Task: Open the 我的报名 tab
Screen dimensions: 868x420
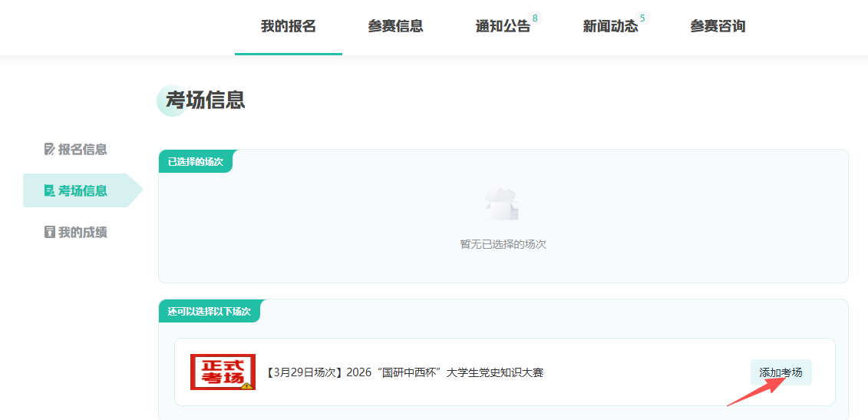Action: [x=288, y=26]
